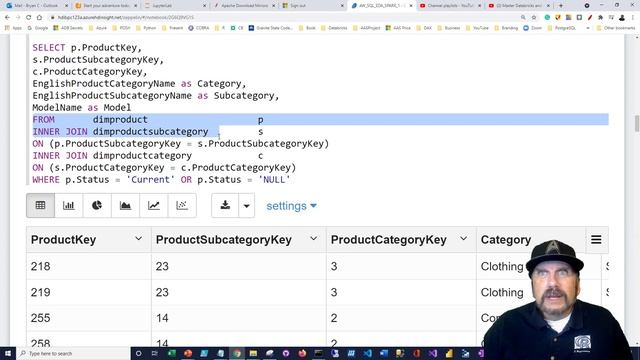Select the cell with ProductKey 255
The image size is (640, 360).
tap(89, 318)
